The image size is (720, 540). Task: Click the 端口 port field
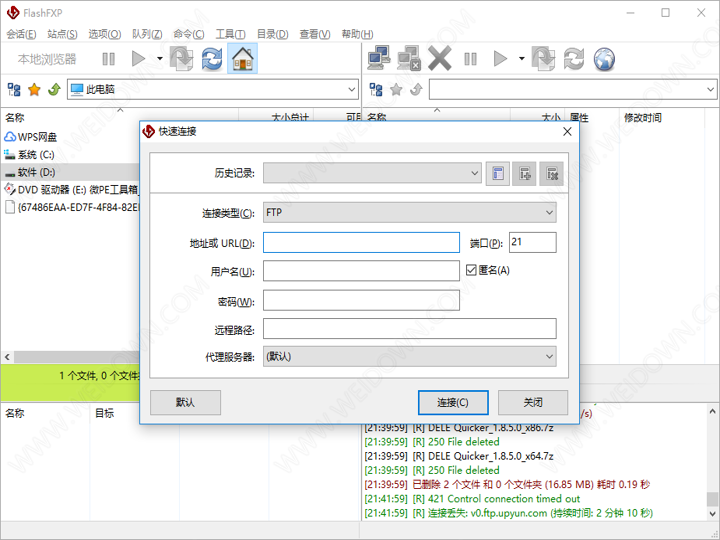point(532,242)
